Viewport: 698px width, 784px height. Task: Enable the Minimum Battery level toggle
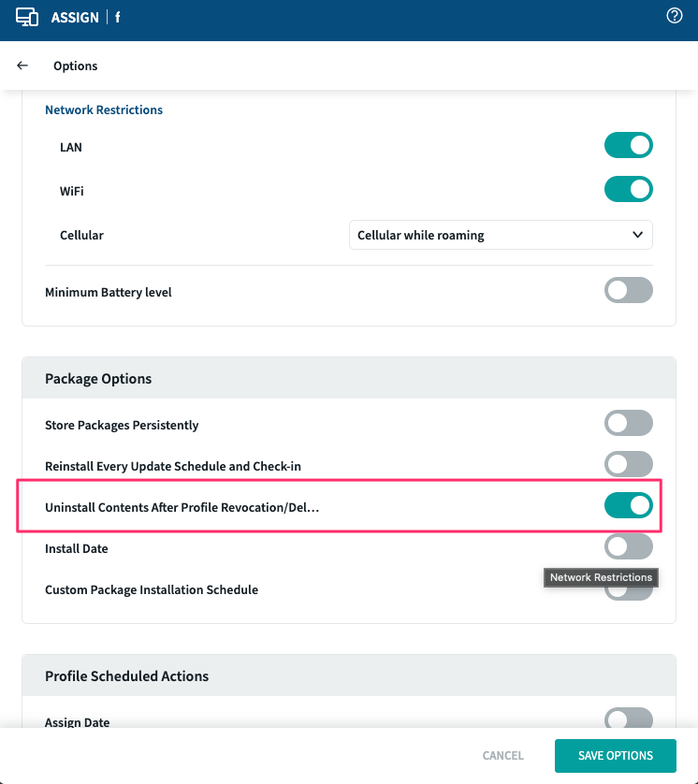coord(628,291)
